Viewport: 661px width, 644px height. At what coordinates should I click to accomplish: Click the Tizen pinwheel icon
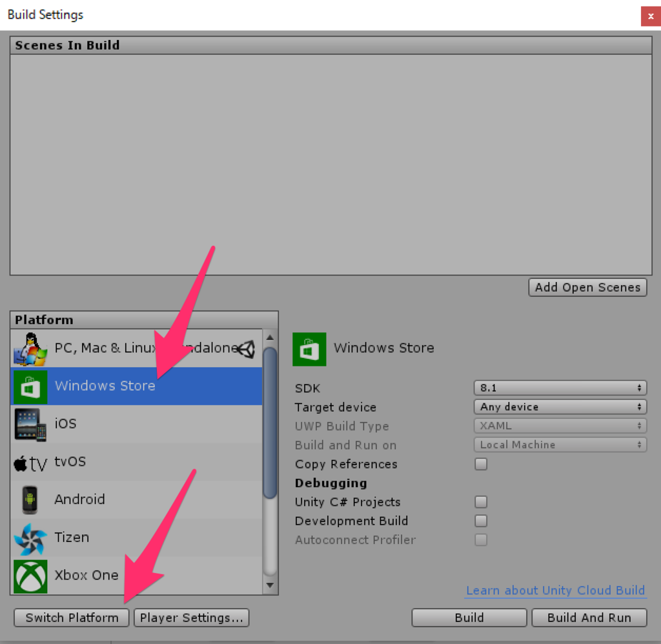tap(30, 539)
